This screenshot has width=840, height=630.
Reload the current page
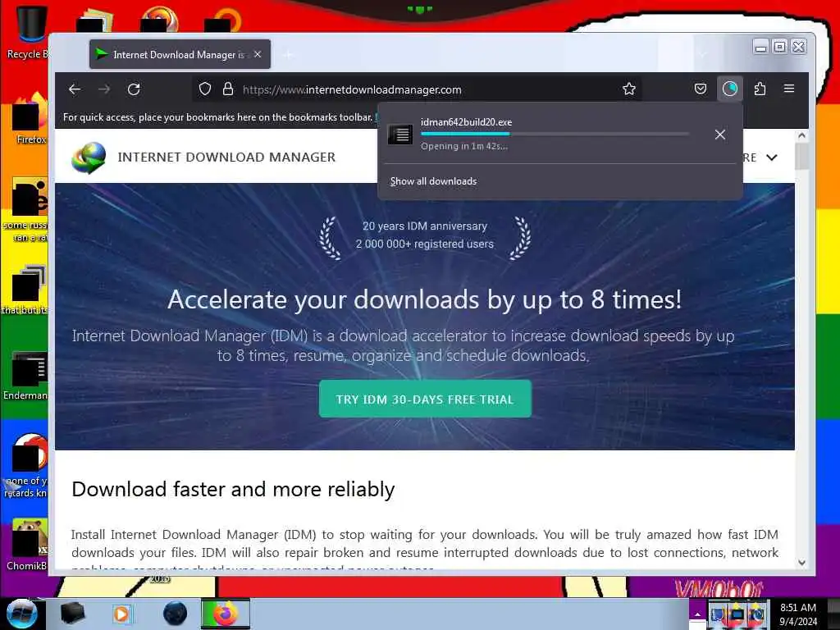pyautogui.click(x=134, y=89)
